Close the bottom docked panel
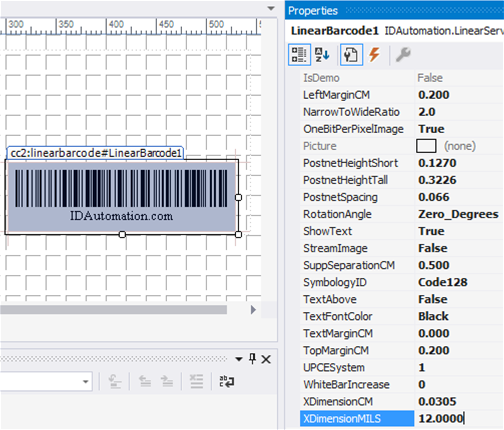The width and height of the screenshot is (504, 430). pos(266,359)
